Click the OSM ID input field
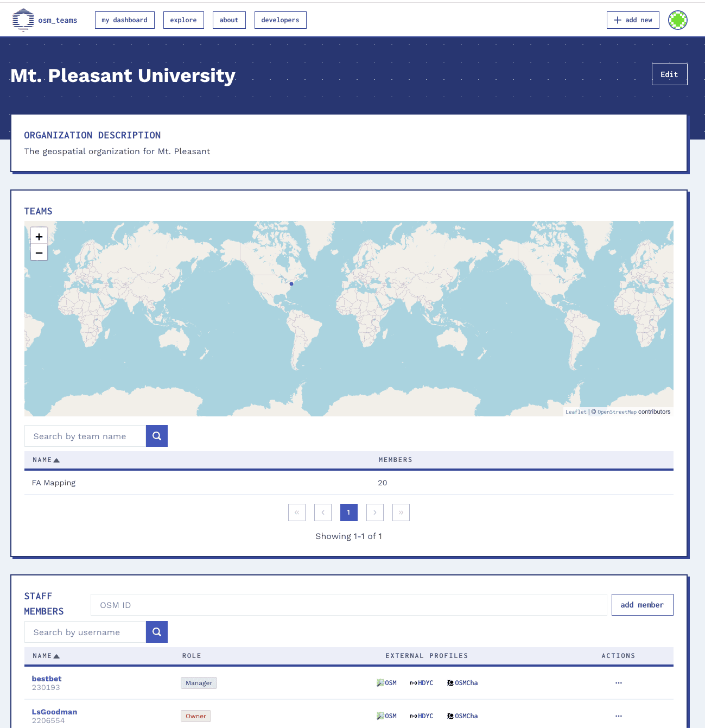Image resolution: width=705 pixels, height=728 pixels. point(348,604)
